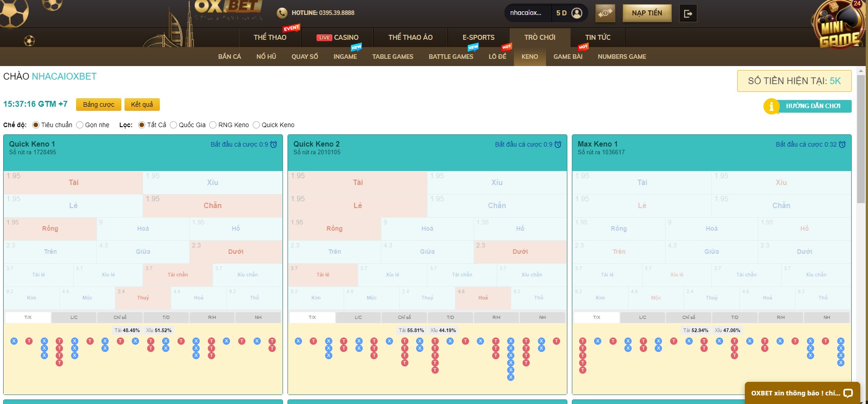Click the Nạp Tiền deposit button
Screen dimensions: 868x404
point(647,13)
